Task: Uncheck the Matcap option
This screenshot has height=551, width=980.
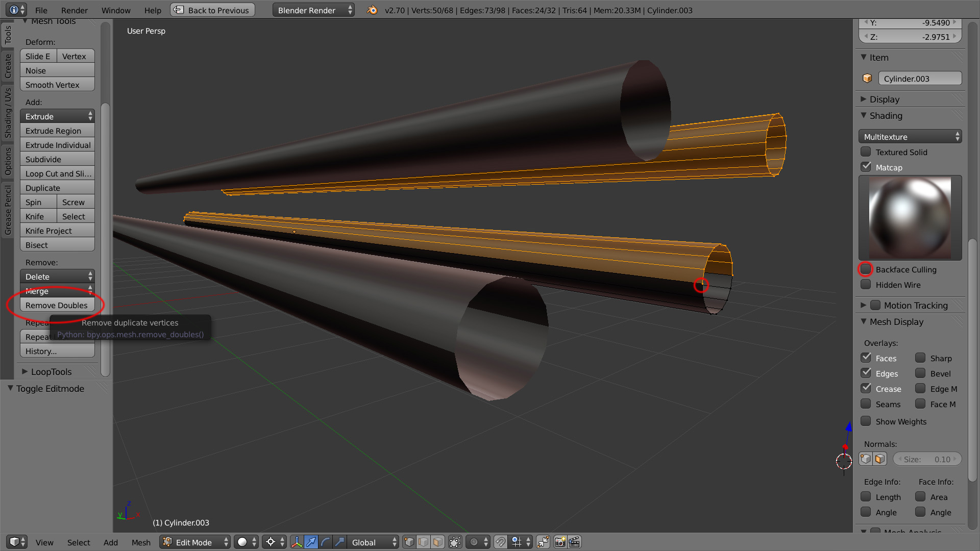Action: point(866,167)
